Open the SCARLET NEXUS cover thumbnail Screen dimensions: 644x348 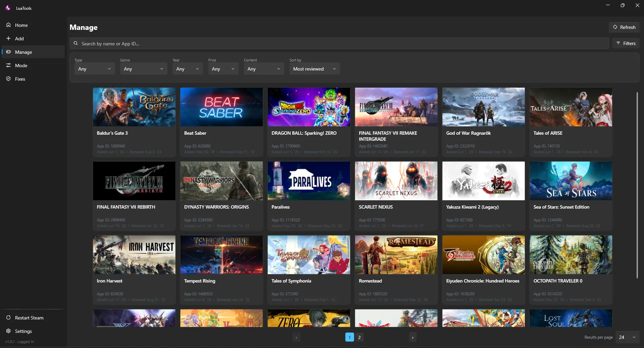(396, 181)
